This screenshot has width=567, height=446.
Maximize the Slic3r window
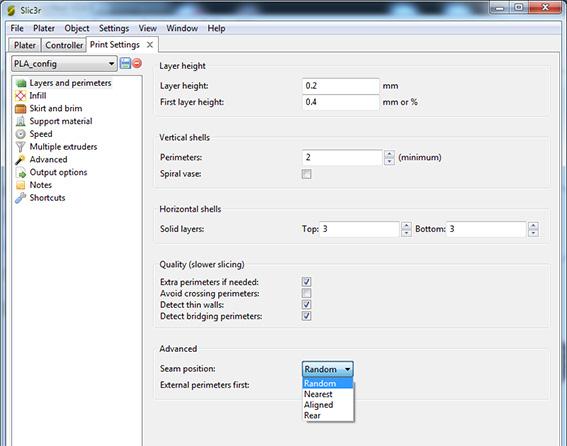519,8
